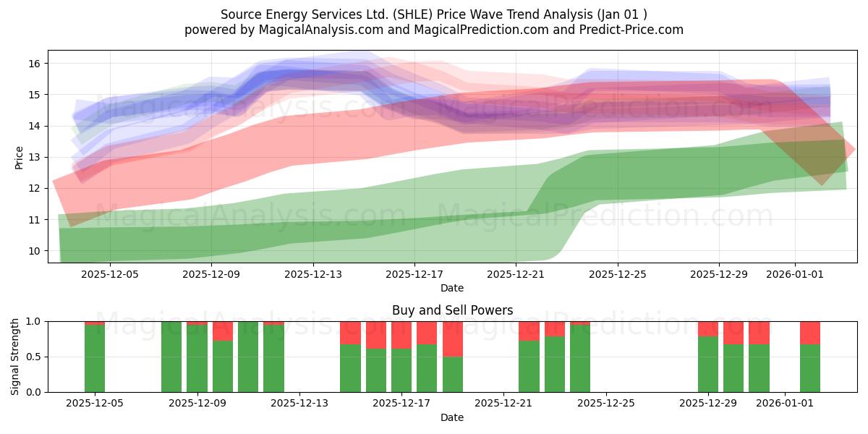Click the last green bar after 2026-01-01
868x434 pixels.
(x=810, y=368)
